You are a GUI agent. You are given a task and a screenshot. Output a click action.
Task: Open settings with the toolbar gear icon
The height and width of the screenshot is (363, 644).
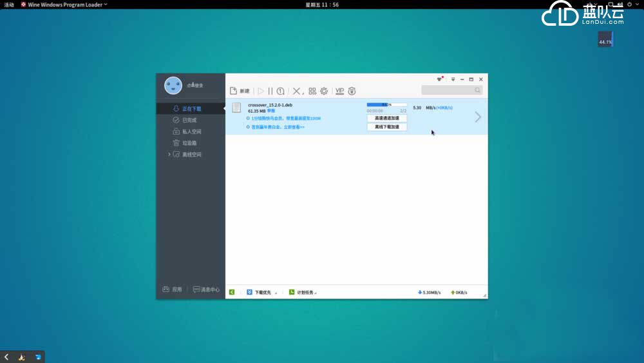[x=324, y=91]
